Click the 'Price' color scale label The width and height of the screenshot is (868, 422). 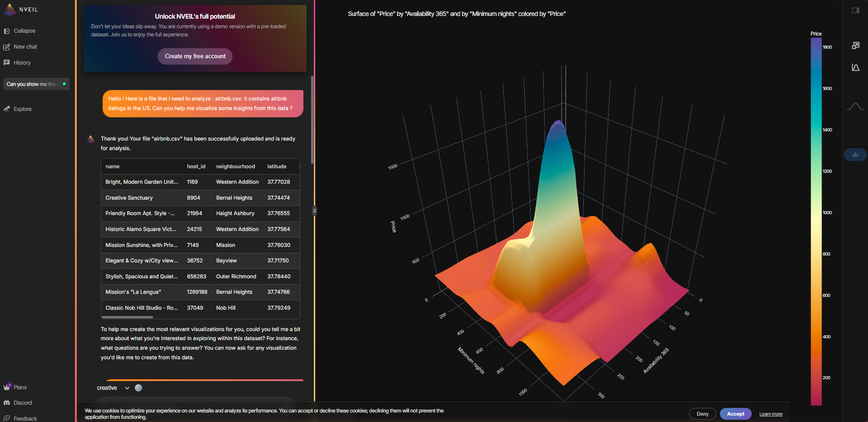pos(816,34)
